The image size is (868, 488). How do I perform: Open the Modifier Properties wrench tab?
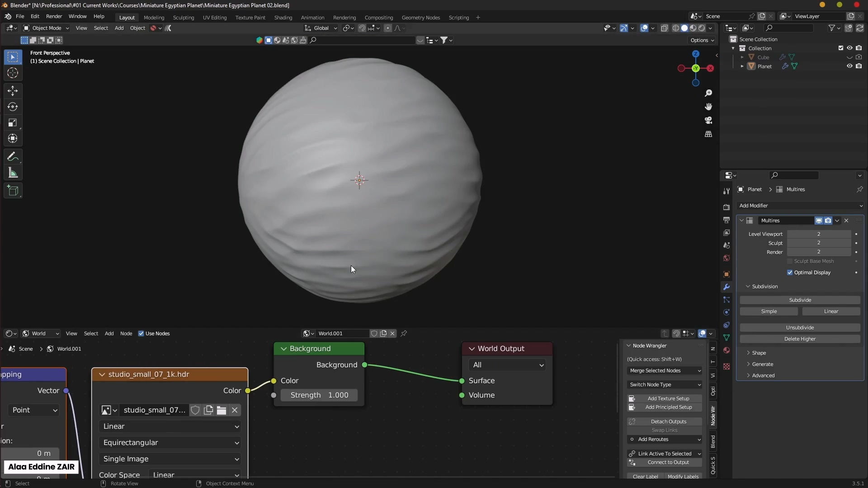(726, 287)
